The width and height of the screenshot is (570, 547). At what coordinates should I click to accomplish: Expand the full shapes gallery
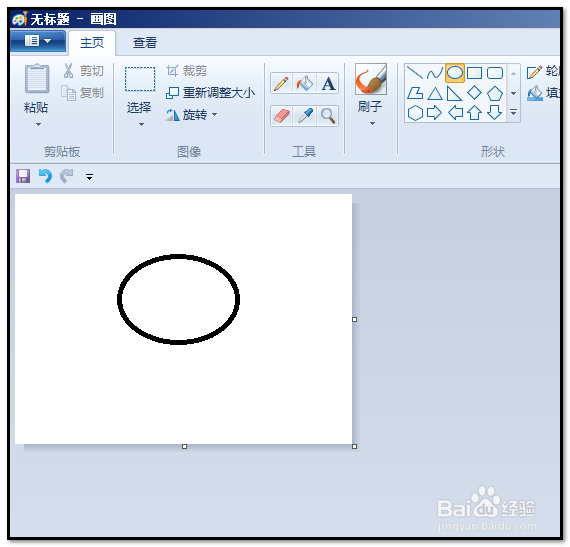[513, 112]
